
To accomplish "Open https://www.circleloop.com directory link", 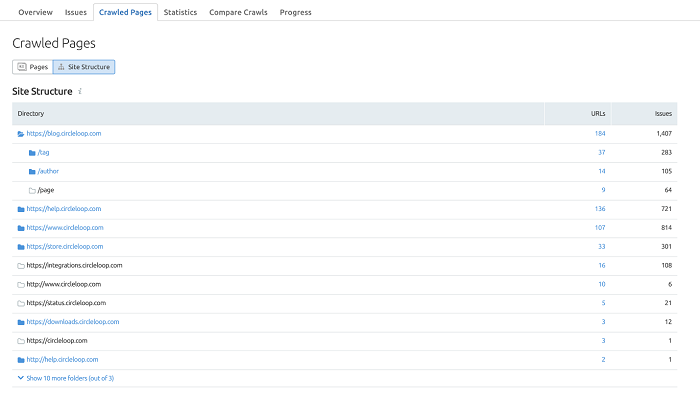I will coord(65,227).
